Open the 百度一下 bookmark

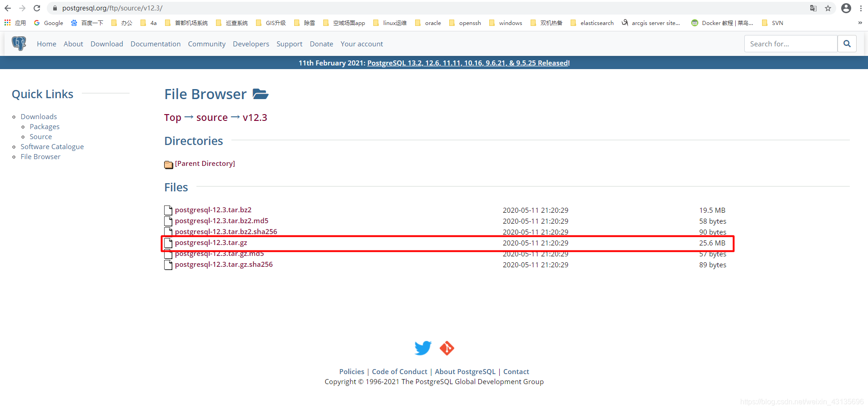coord(87,23)
